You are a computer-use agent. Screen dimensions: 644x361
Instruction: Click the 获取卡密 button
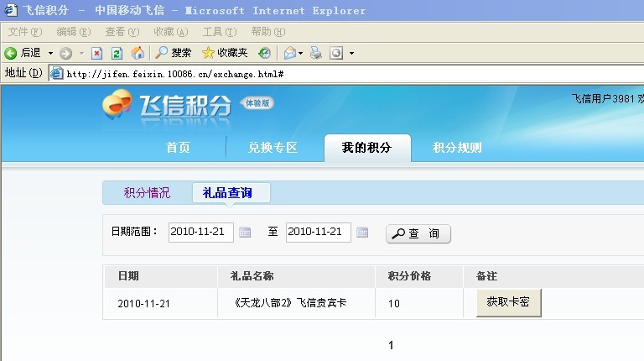(508, 302)
